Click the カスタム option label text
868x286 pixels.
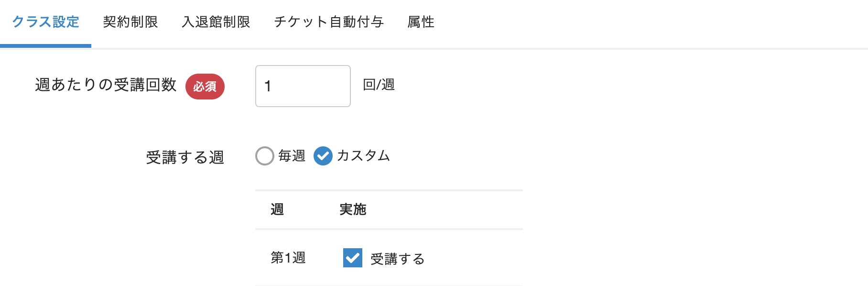pyautogui.click(x=363, y=156)
